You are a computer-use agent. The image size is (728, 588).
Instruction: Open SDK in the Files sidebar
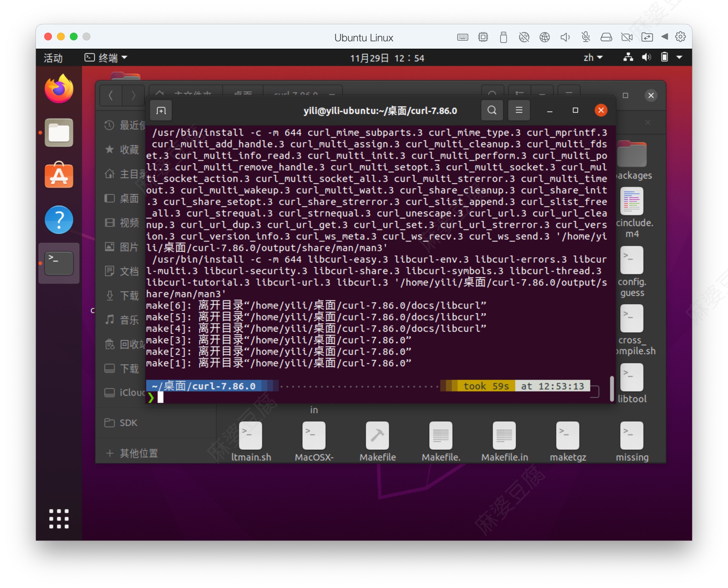click(x=156, y=423)
